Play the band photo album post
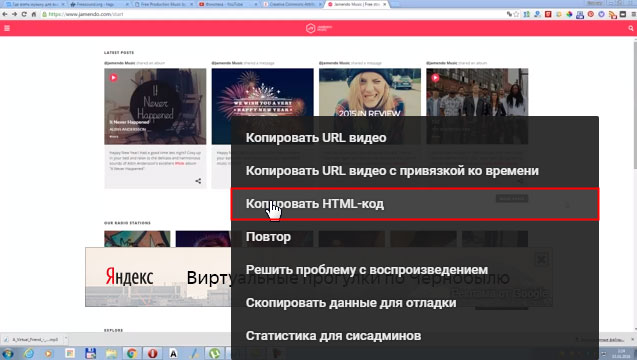The height and width of the screenshot is (360, 637). pos(436,77)
